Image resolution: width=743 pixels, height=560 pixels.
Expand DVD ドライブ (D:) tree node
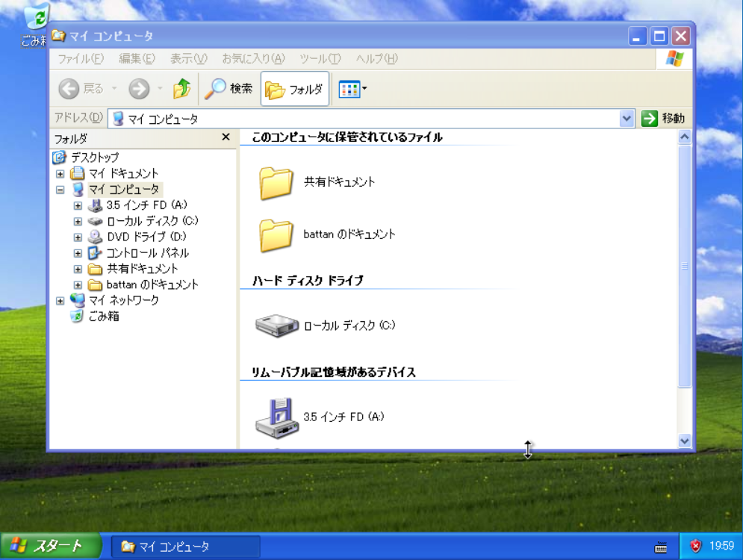point(78,237)
